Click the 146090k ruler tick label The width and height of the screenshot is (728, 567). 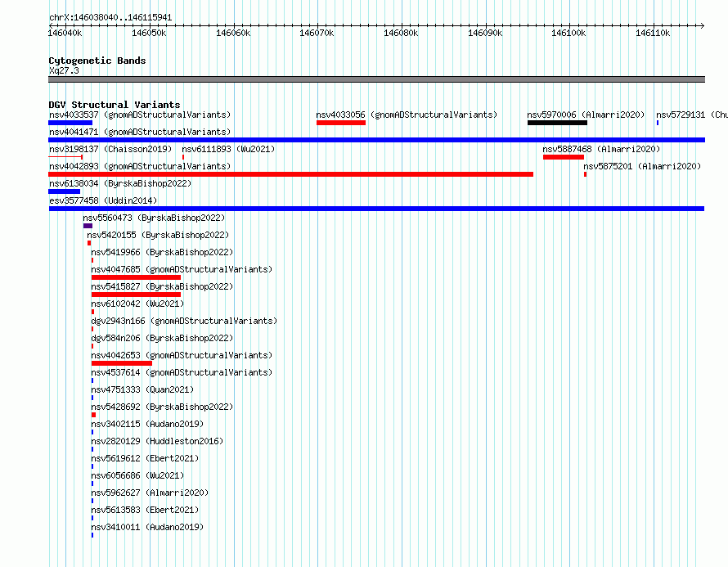[x=485, y=33]
